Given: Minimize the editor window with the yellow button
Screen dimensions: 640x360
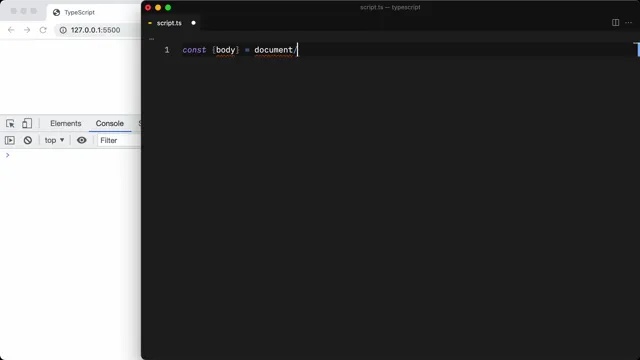Looking at the screenshot, I should pos(158,7).
